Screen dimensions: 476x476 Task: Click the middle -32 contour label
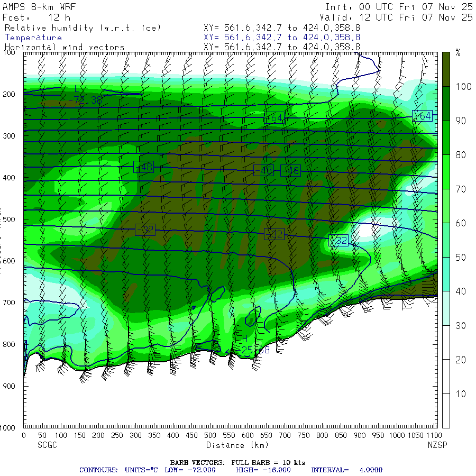(x=274, y=234)
